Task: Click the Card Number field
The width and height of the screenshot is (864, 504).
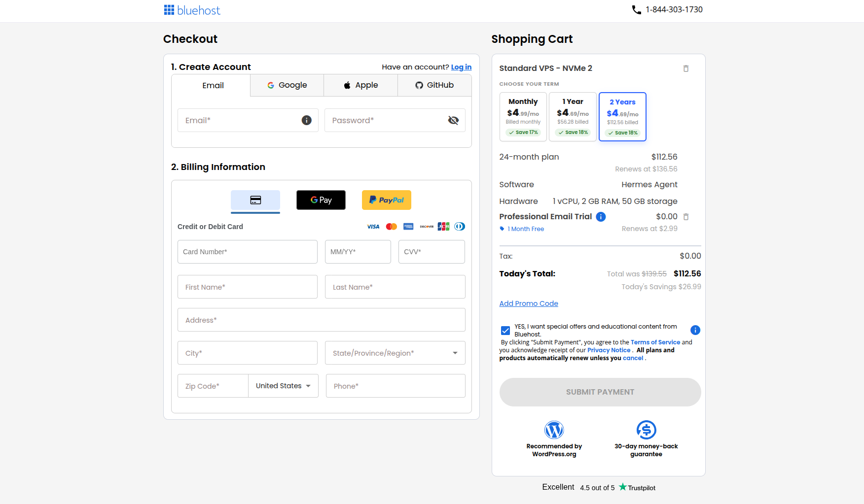Action: pyautogui.click(x=248, y=252)
